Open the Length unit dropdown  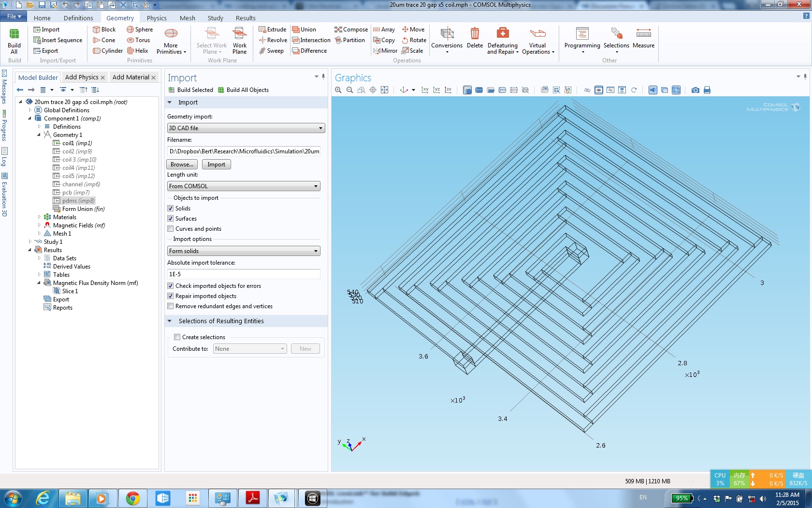pos(244,186)
